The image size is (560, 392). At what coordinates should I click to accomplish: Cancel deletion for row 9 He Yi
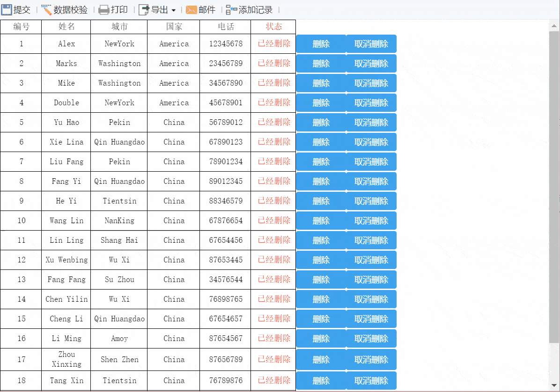pos(371,201)
